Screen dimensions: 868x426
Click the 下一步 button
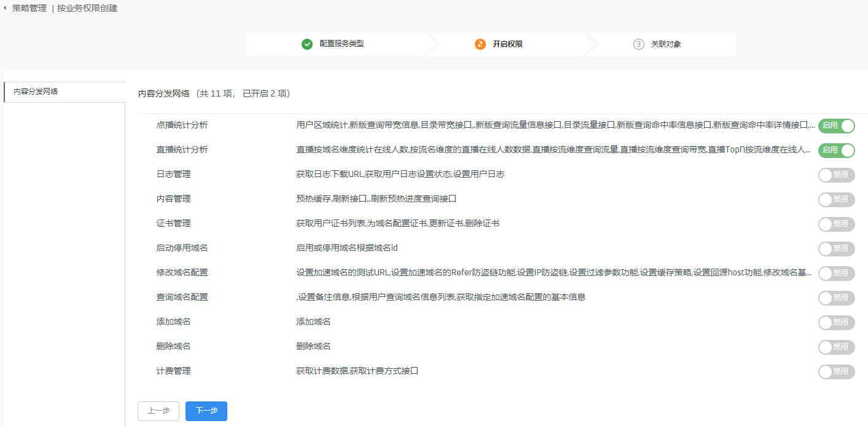coord(206,411)
